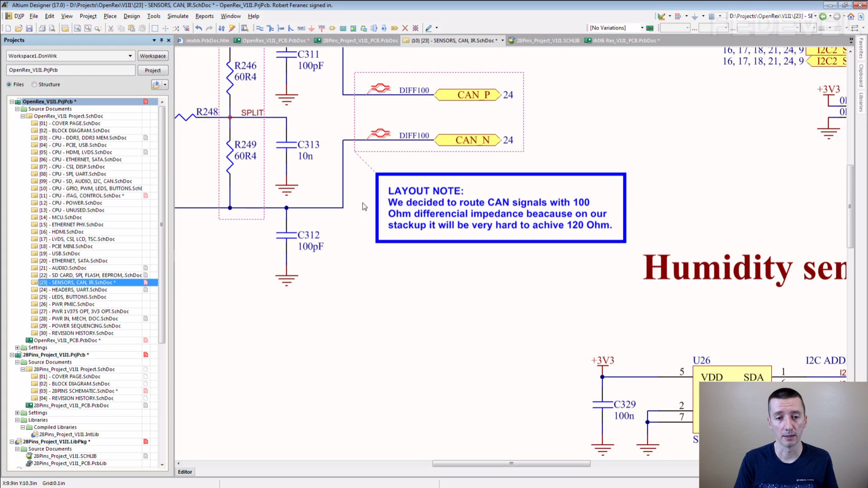This screenshot has height=488, width=868.
Task: Click the VCC power port tool
Action: pyautogui.click(x=322, y=28)
